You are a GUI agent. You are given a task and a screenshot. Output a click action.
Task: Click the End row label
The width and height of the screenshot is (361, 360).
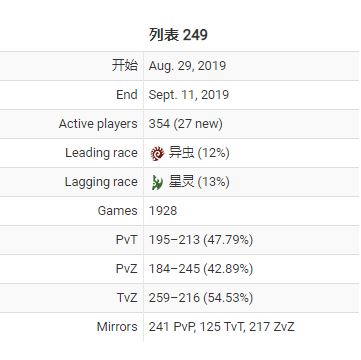(x=127, y=95)
